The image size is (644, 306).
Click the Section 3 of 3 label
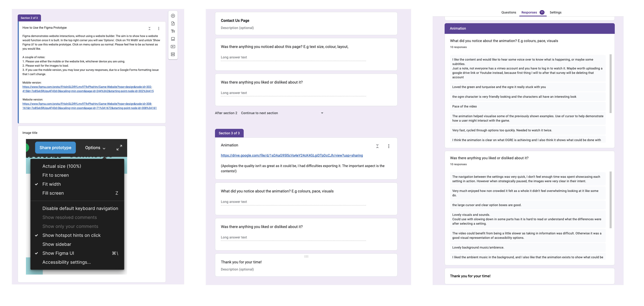point(229,133)
